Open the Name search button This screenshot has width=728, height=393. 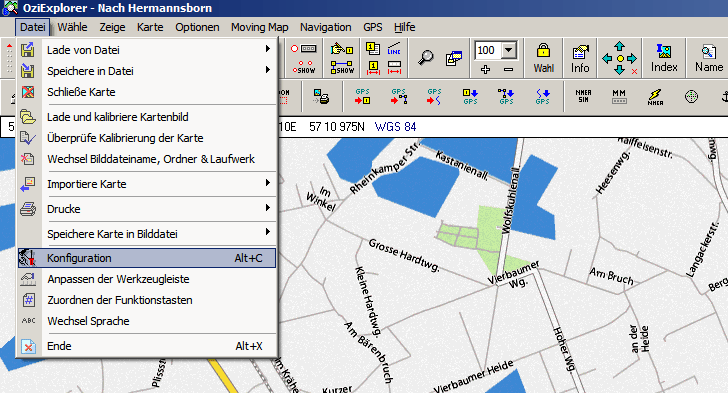pyautogui.click(x=708, y=58)
